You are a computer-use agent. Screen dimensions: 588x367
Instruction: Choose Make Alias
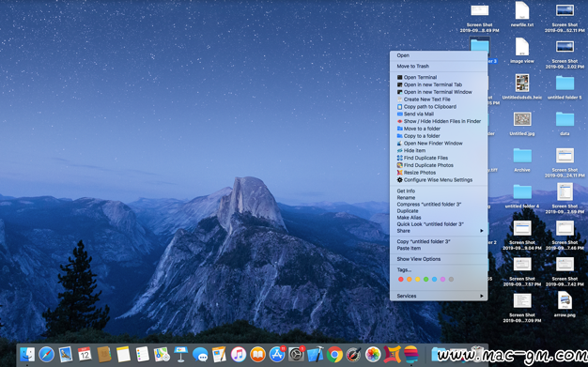439,218
